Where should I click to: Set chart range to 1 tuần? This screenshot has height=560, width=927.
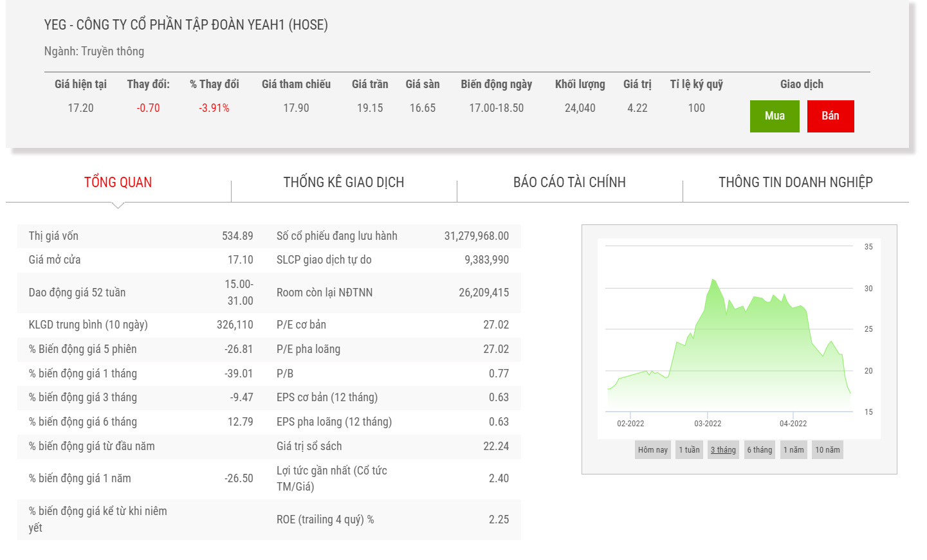689,450
